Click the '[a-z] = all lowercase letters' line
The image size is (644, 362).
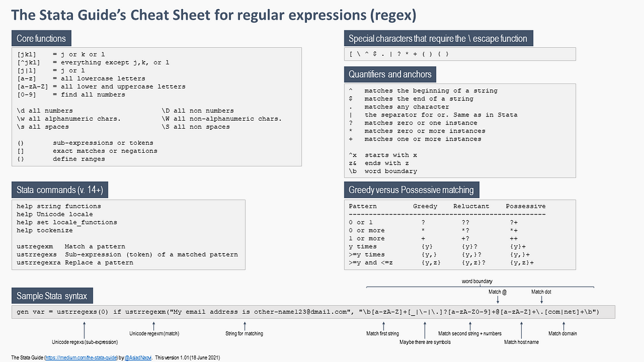coord(81,78)
